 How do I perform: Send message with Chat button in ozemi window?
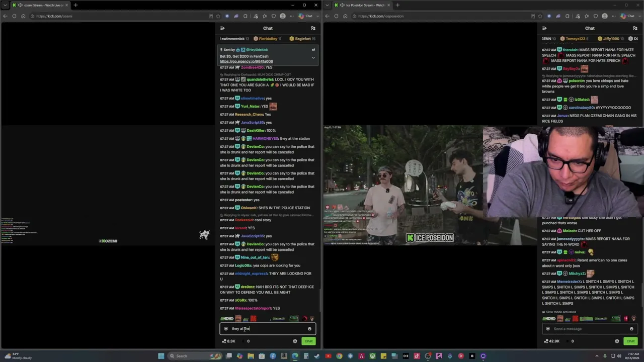(308, 341)
